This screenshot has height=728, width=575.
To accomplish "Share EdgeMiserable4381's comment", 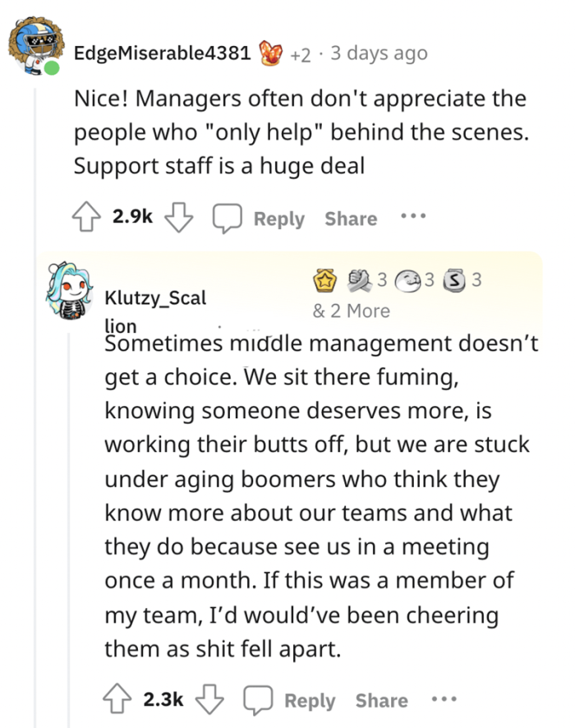I will coord(351,219).
